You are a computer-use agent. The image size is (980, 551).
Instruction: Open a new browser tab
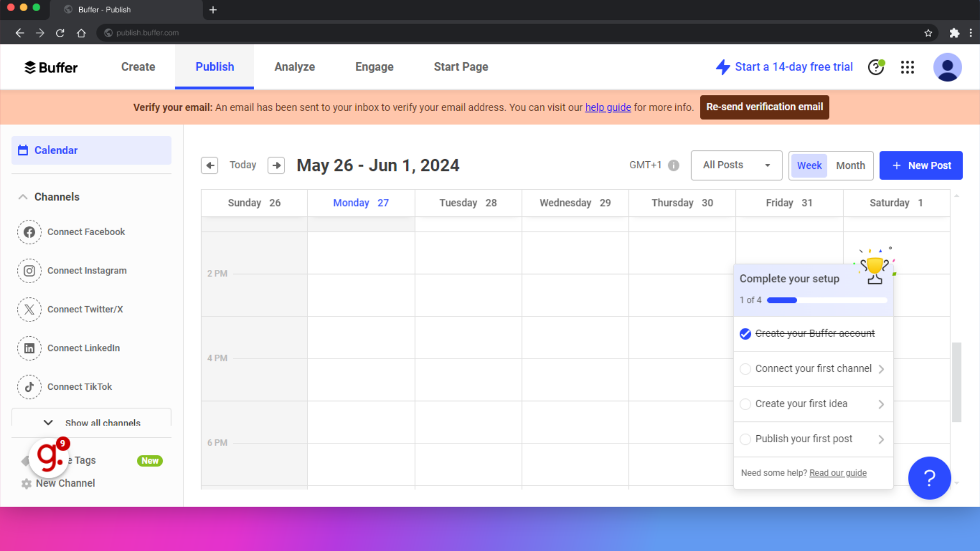[213, 10]
